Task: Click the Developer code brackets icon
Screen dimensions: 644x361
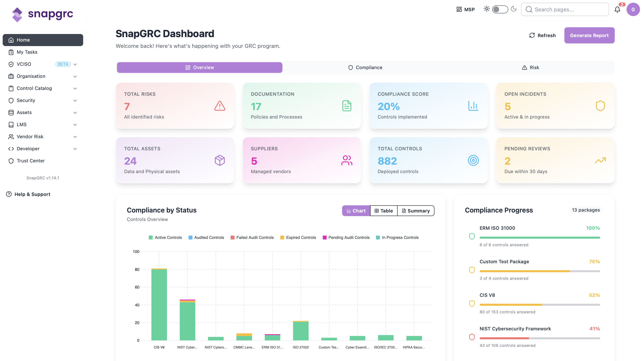Action: (11, 149)
